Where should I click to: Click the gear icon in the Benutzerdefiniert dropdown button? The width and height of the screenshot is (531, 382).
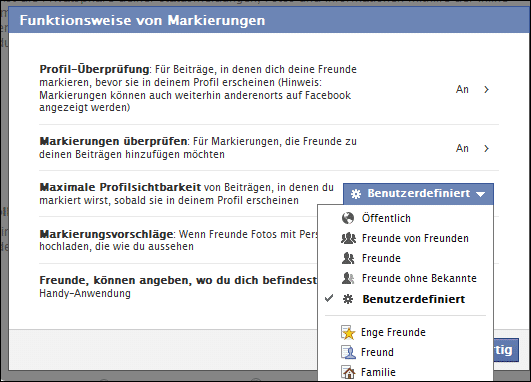coord(356,194)
